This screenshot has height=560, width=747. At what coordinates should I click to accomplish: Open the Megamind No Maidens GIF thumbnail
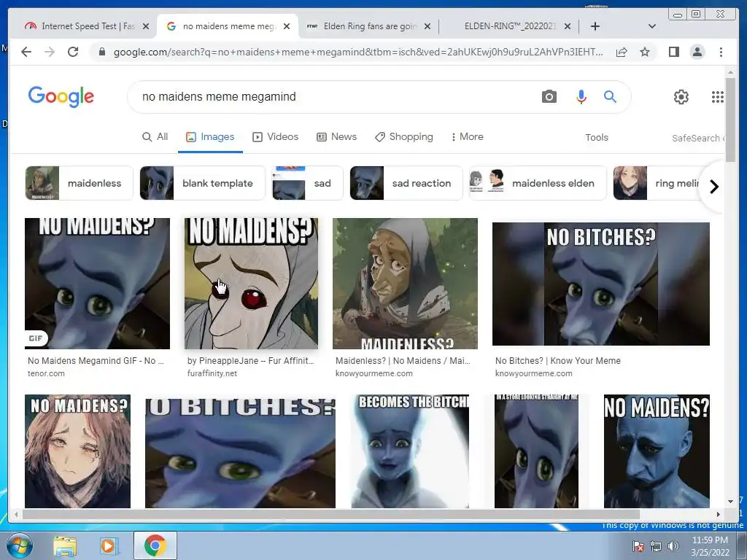coord(97,284)
